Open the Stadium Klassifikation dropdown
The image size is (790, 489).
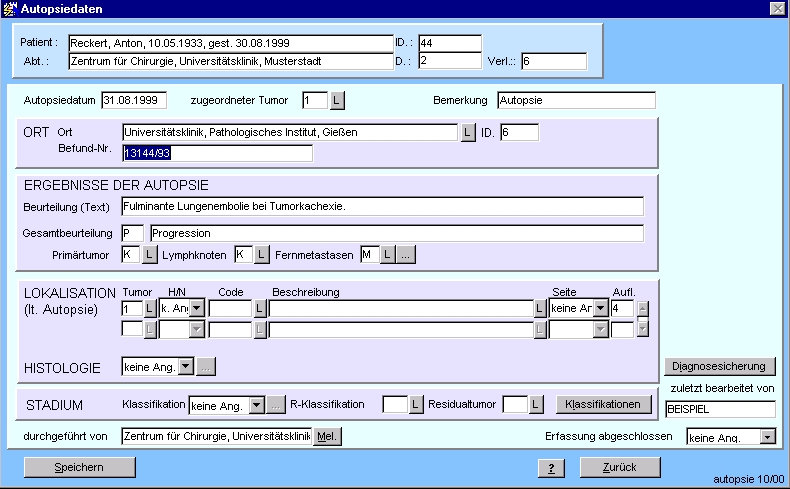click(256, 405)
